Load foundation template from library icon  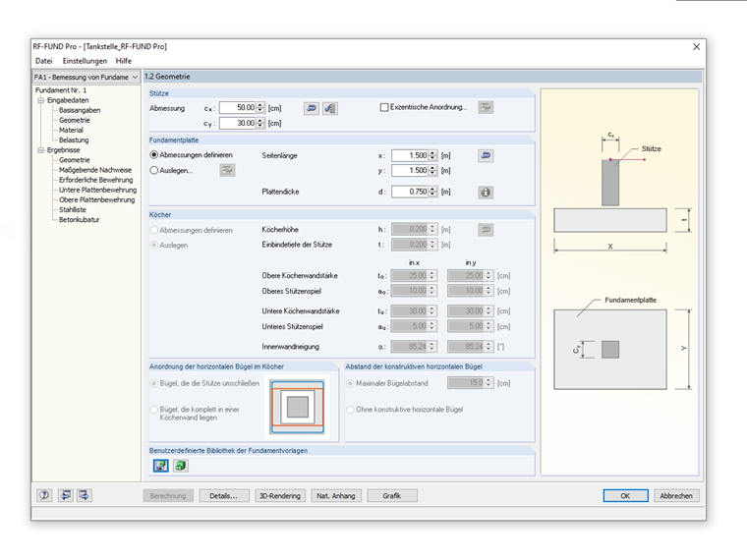[x=181, y=466]
